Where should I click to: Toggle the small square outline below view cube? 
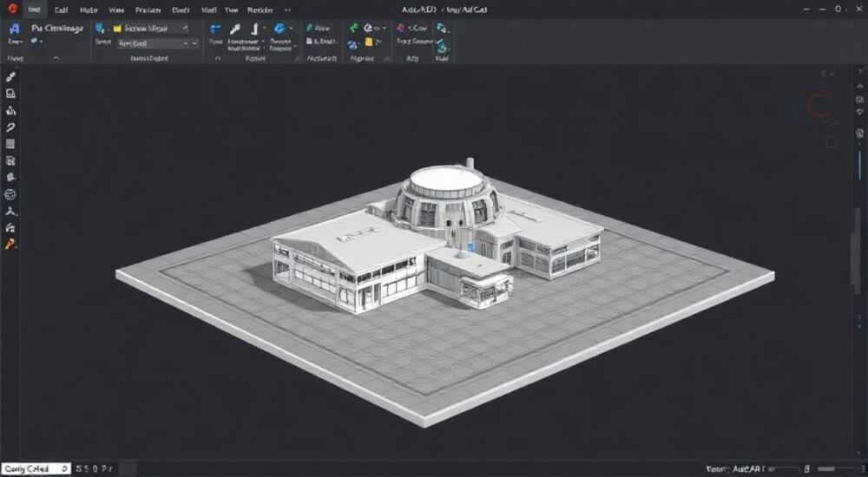(832, 142)
